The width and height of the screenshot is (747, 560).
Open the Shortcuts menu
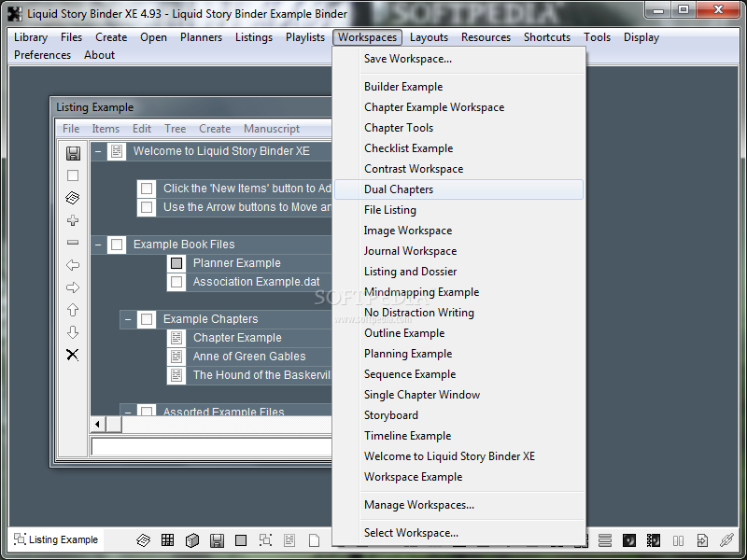click(547, 37)
